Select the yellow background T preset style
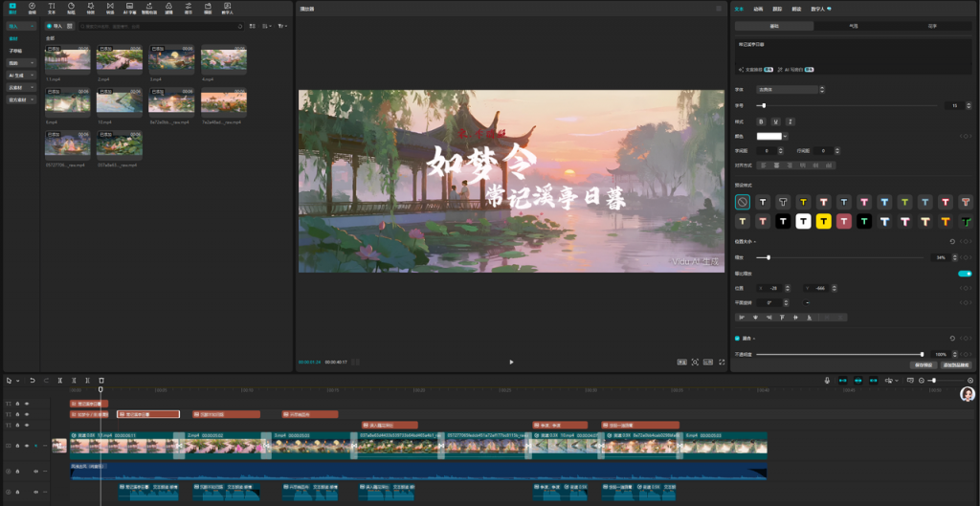The width and height of the screenshot is (980, 506). pyautogui.click(x=823, y=221)
